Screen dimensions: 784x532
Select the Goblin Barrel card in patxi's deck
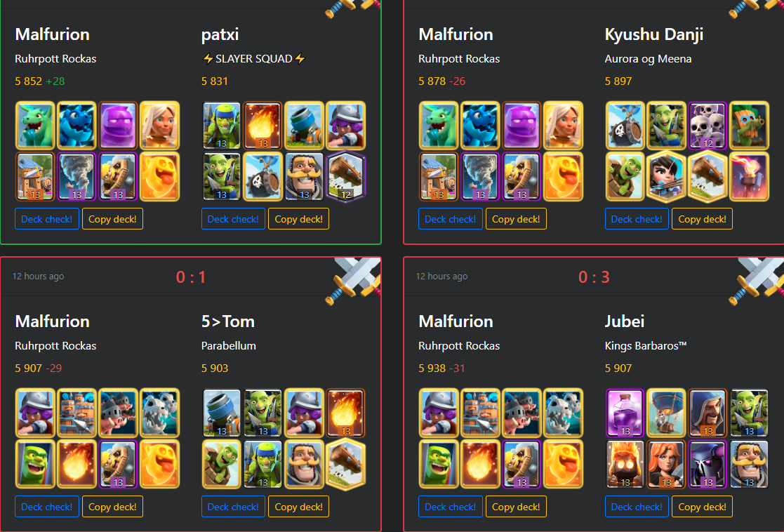pos(263,176)
